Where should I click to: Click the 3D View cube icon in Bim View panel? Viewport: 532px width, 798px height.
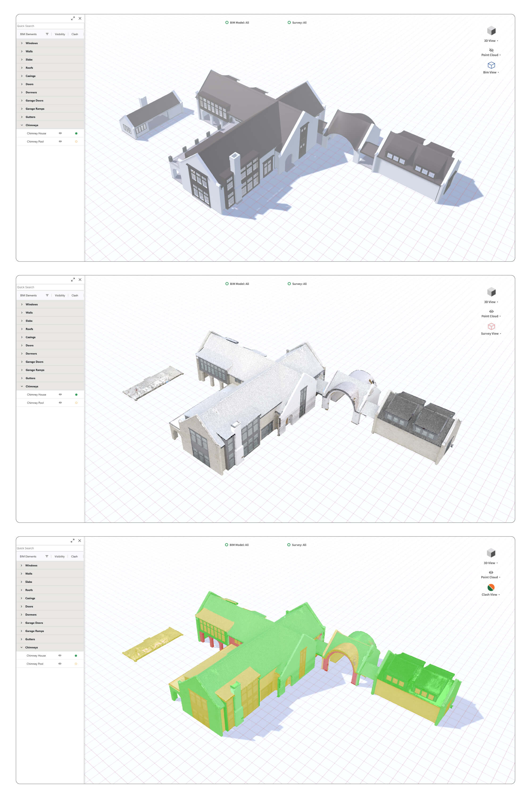pyautogui.click(x=491, y=31)
